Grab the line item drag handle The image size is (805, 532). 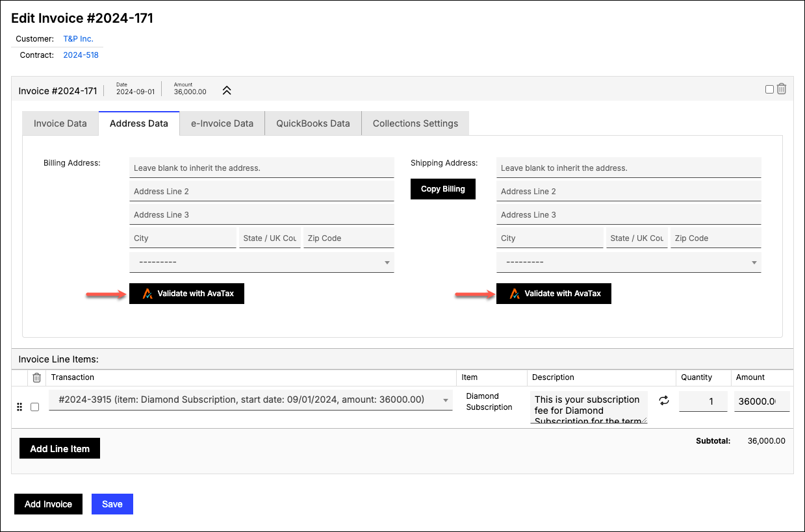(x=19, y=407)
